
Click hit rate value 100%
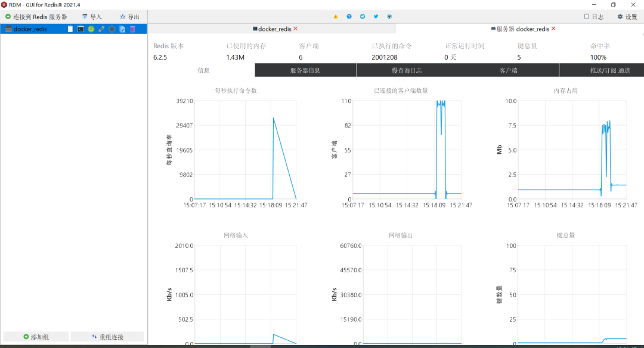[x=598, y=57]
